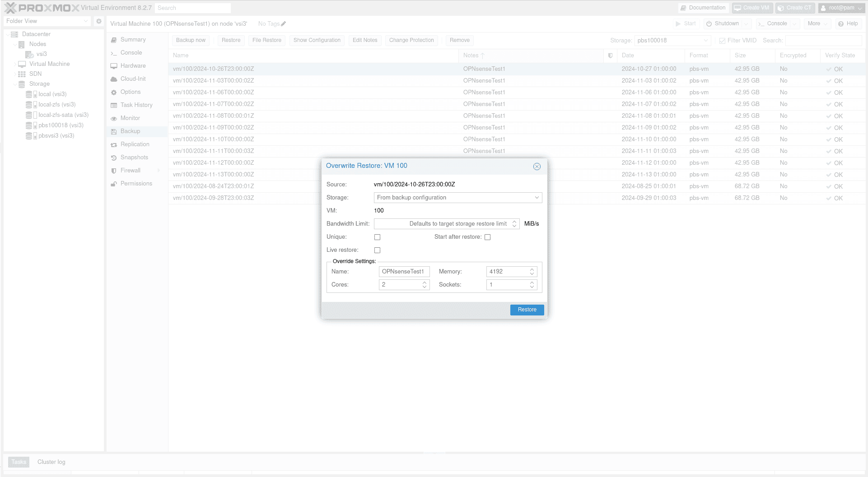
Task: Click the Firewall shield icon in sidebar
Action: pos(114,171)
